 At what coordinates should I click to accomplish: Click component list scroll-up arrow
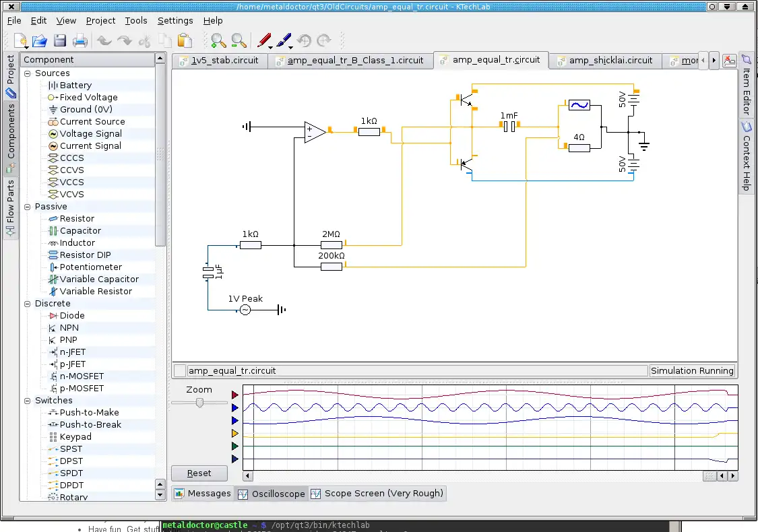pos(160,59)
